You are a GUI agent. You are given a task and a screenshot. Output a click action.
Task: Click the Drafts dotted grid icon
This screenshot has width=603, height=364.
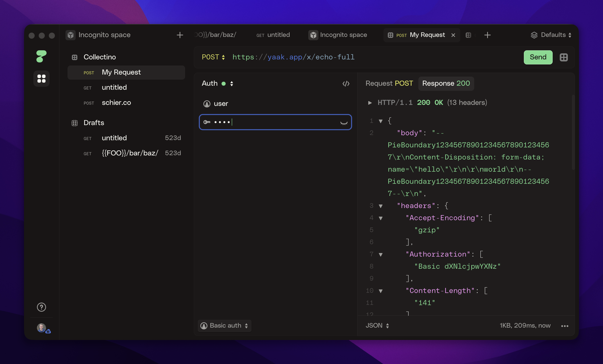click(x=75, y=123)
